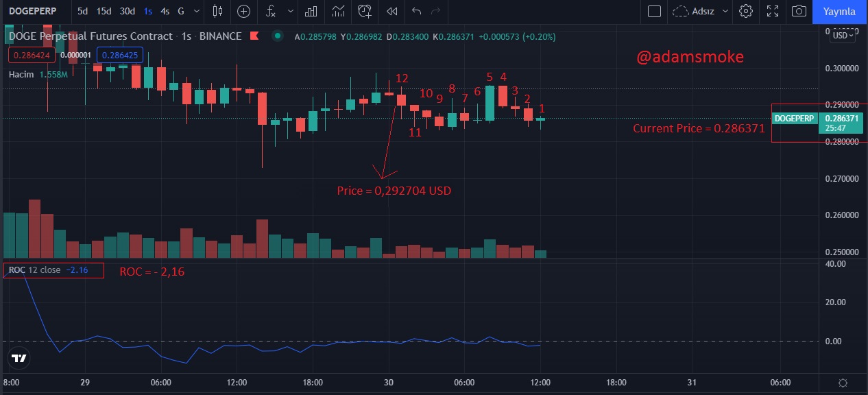Select the 30d timeframe
Viewport: 868px width, 395px height.
click(127, 11)
